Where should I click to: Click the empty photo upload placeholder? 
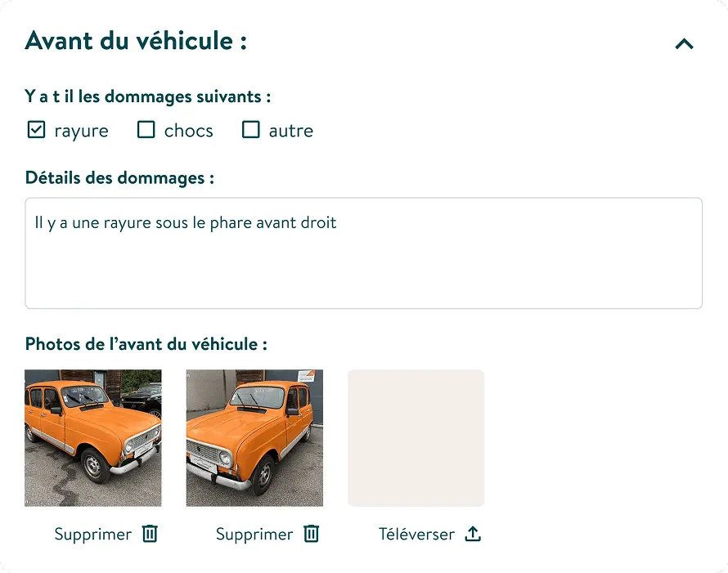[416, 438]
